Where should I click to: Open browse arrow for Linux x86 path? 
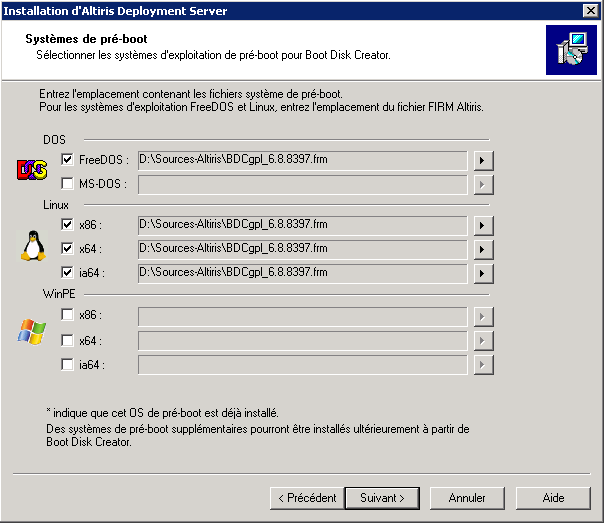click(x=483, y=224)
